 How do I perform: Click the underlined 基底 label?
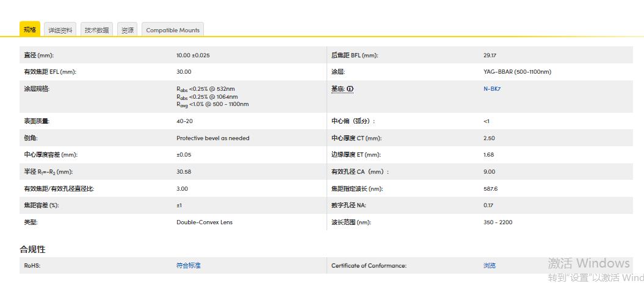point(338,89)
